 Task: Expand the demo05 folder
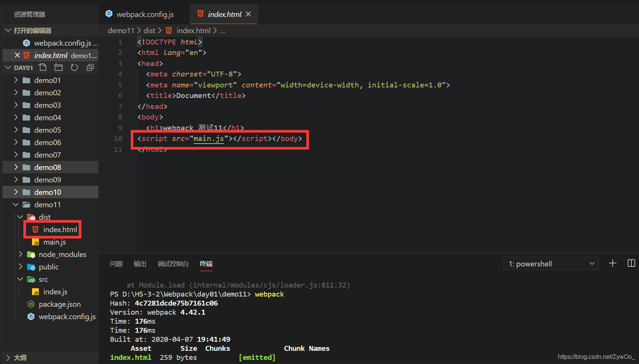tap(16, 130)
